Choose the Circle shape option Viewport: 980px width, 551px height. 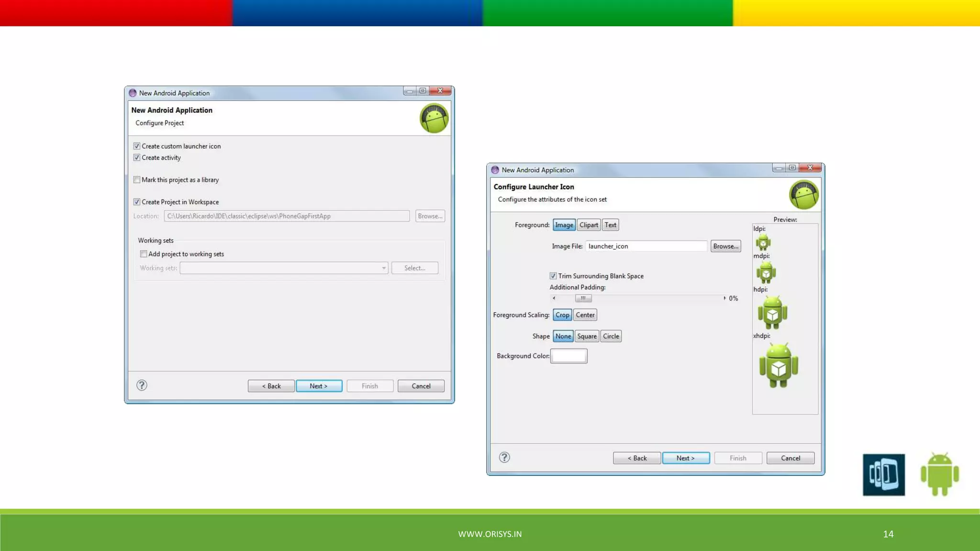coord(611,336)
